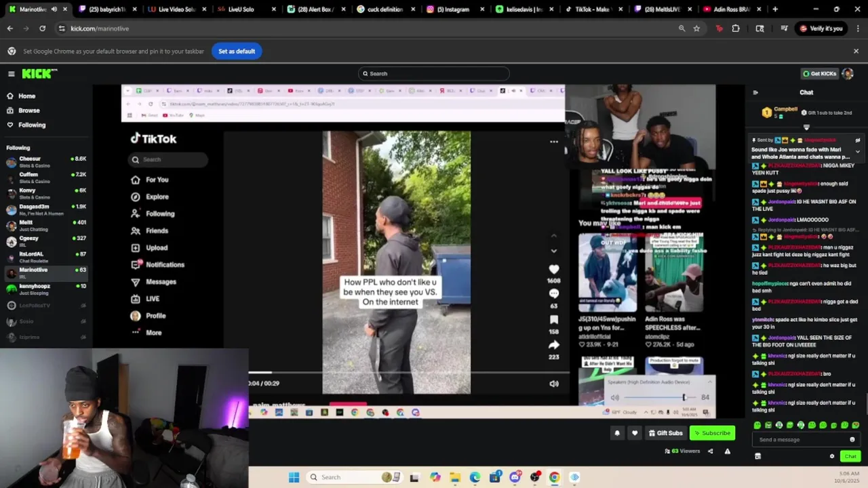Click the stream video player area
The width and height of the screenshot is (868, 488).
click(x=418, y=251)
